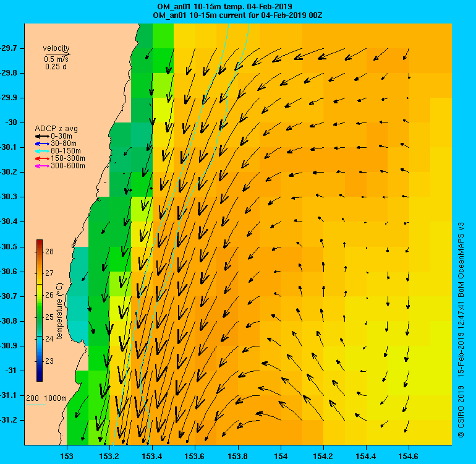Click the '30-80m' legend text
This screenshot has width=476, height=464.
click(x=64, y=144)
